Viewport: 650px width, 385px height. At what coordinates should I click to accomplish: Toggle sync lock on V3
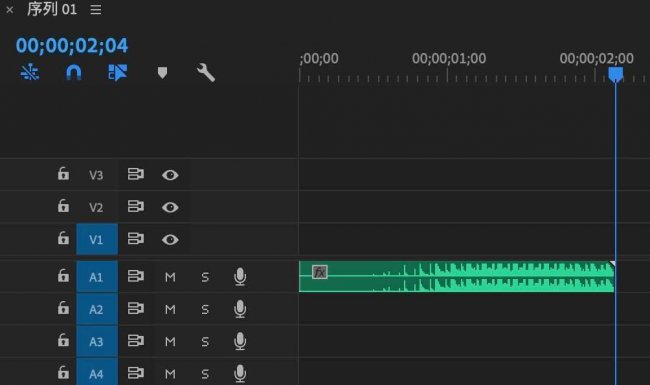point(136,174)
